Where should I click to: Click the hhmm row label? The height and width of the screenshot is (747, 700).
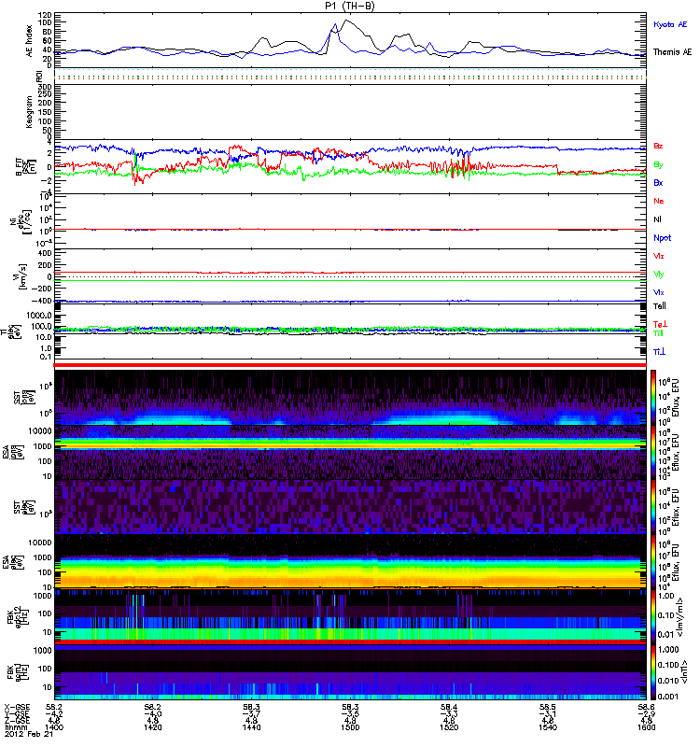(14, 727)
